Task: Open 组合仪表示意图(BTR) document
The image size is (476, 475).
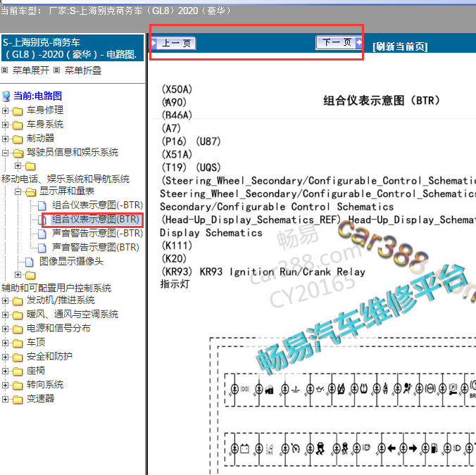Action: click(95, 219)
